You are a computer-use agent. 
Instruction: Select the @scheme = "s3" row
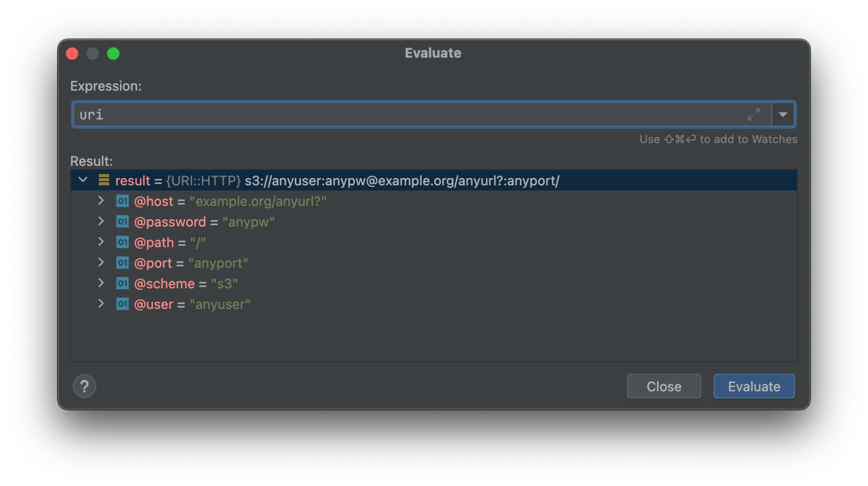[186, 284]
